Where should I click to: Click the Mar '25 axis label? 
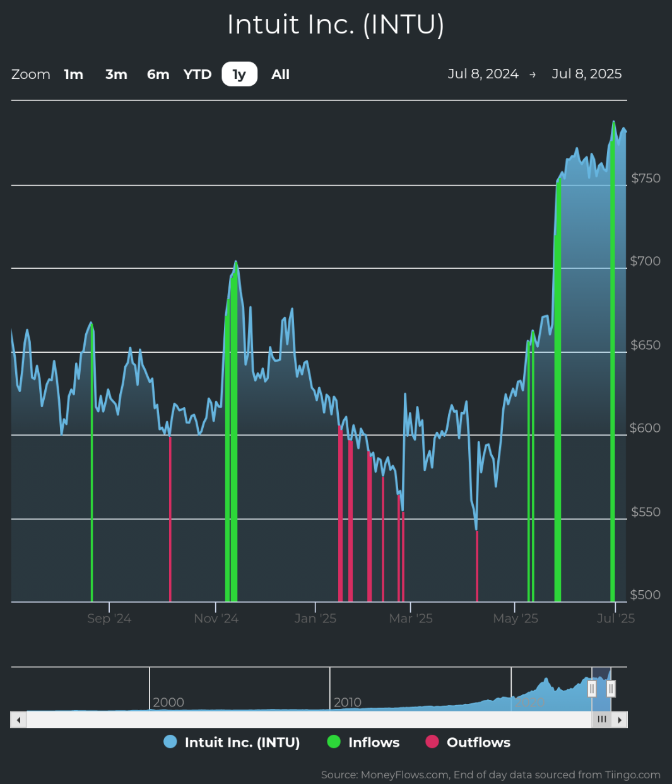(x=411, y=618)
